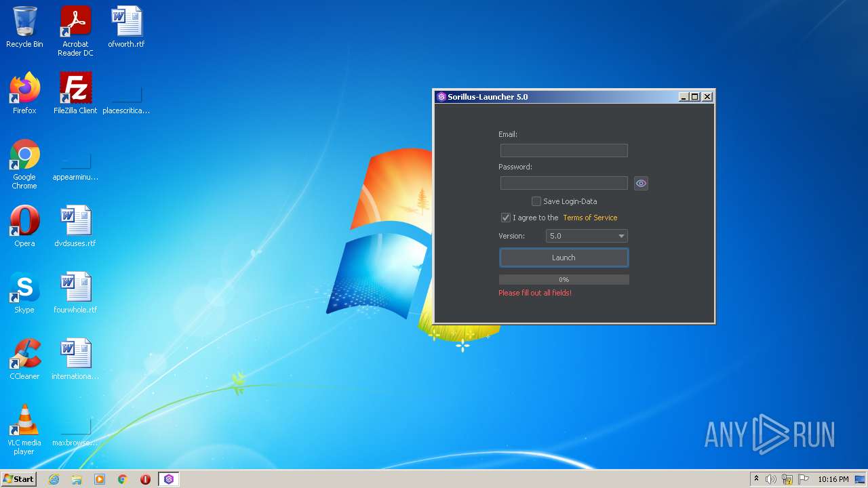Screen dimensions: 868x488
Task: Select the Opera desktop shortcut
Action: point(24,226)
